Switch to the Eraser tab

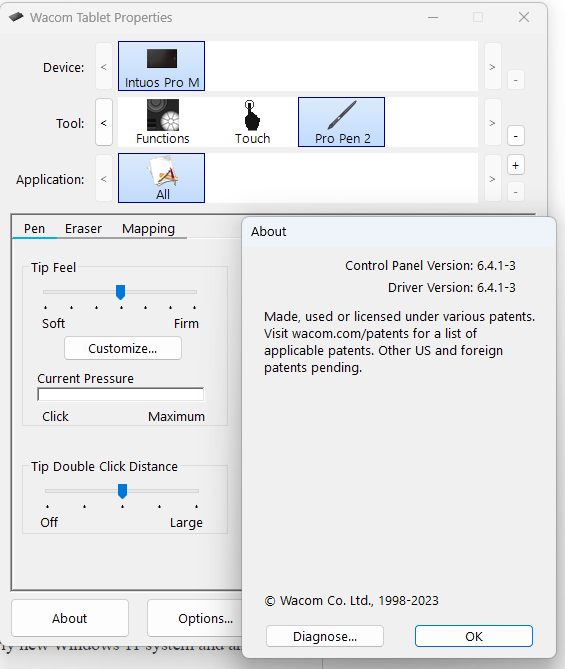click(x=83, y=229)
